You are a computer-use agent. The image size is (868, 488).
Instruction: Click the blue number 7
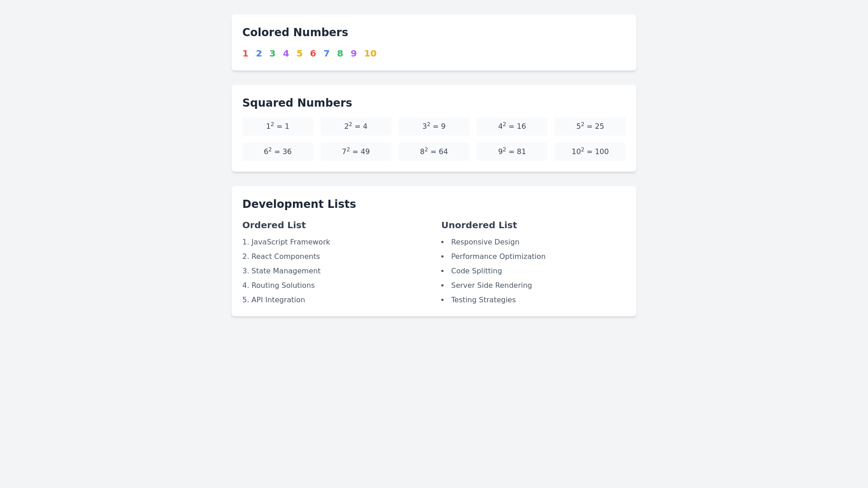(x=326, y=54)
